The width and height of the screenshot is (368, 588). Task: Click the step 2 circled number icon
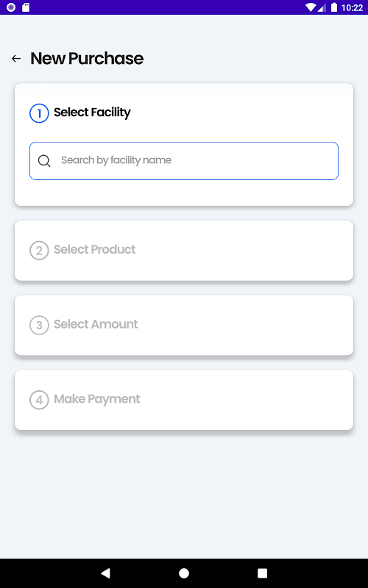39,251
